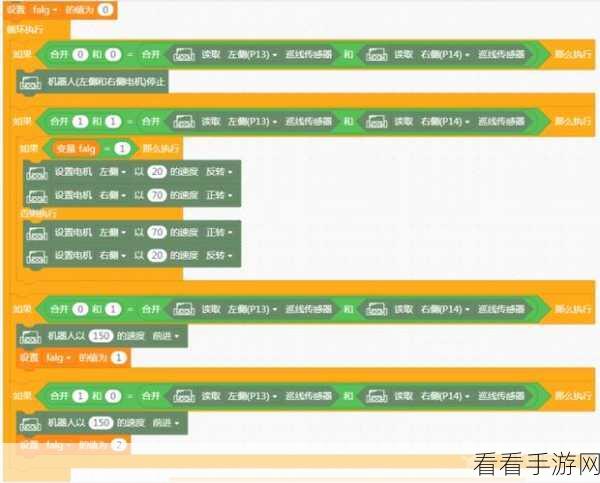Screen dimensions: 600x483
Task: Edit speed 20 on 右侧 反转 motor block
Action: [x=157, y=255]
